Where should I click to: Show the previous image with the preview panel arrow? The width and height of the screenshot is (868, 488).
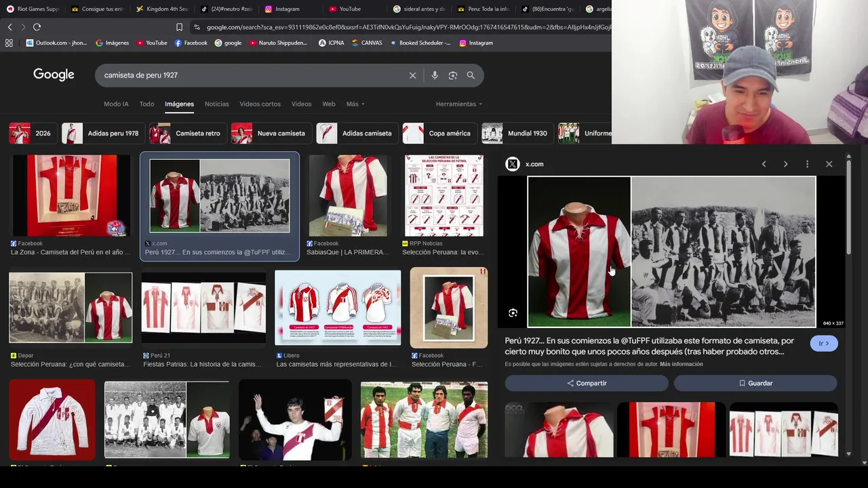coord(764,164)
